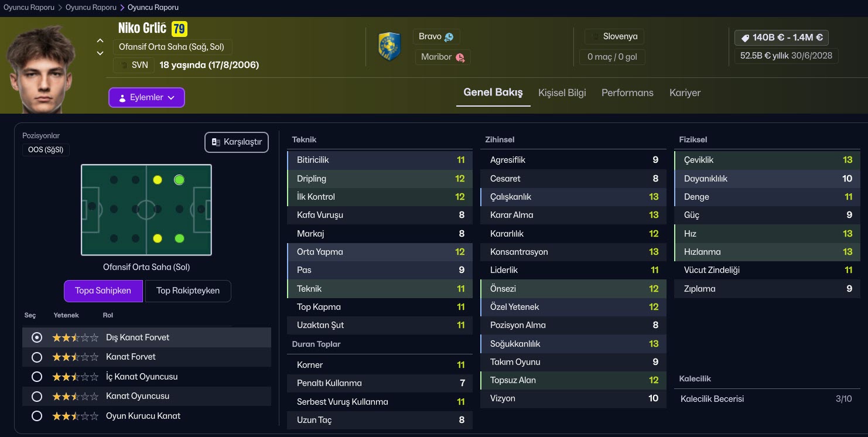868x437 pixels.
Task: Click the Top Rakipteyken button
Action: pyautogui.click(x=187, y=291)
